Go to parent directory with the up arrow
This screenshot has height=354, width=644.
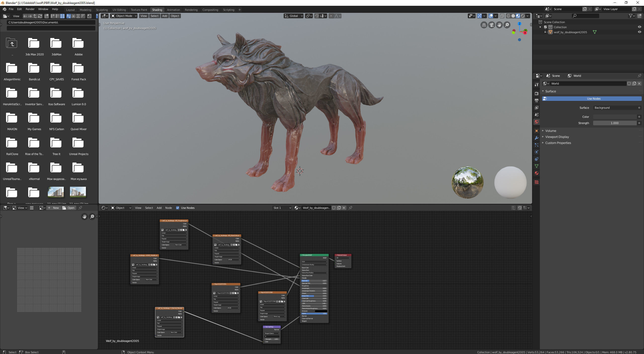(35, 16)
